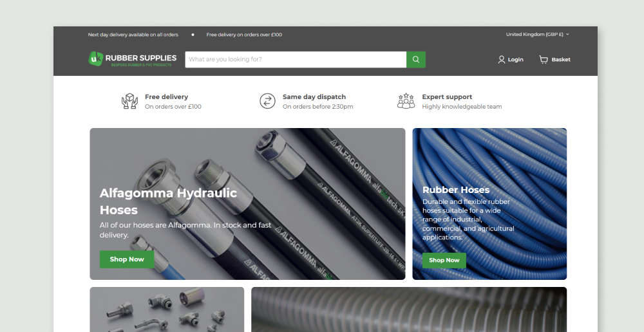Click Shop Now on the Alfagomma Hydraulic Hoses banner
This screenshot has height=332, width=644.
pos(127,259)
